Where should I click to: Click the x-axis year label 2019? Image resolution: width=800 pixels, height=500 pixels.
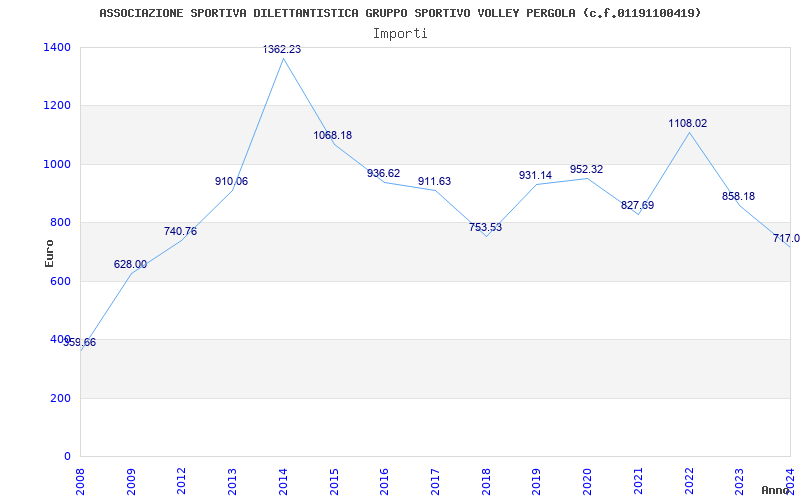click(x=537, y=481)
